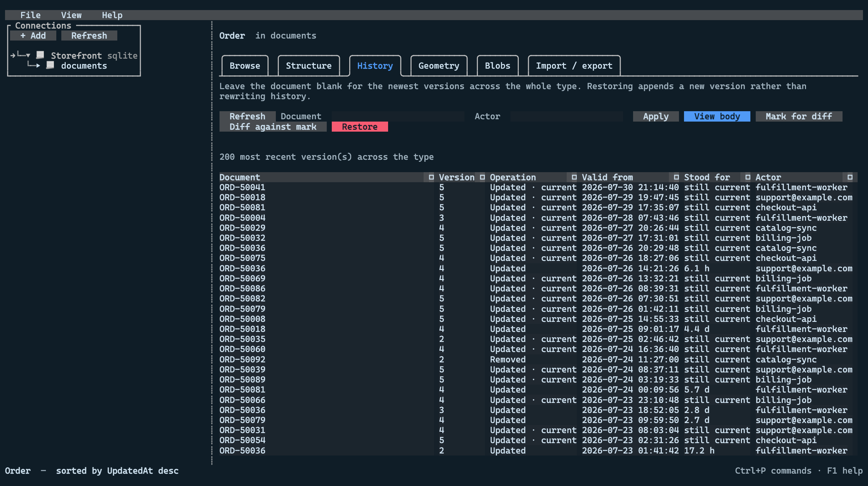Click the Apply filter button
The width and height of the screenshot is (868, 486).
[x=656, y=116]
